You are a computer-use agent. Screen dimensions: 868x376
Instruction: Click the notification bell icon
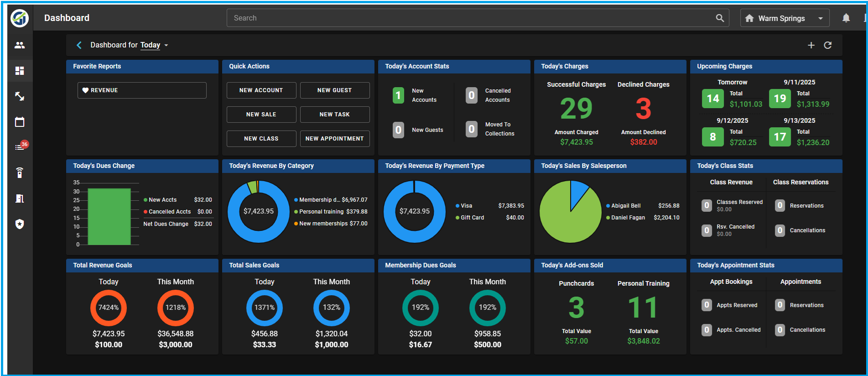846,18
